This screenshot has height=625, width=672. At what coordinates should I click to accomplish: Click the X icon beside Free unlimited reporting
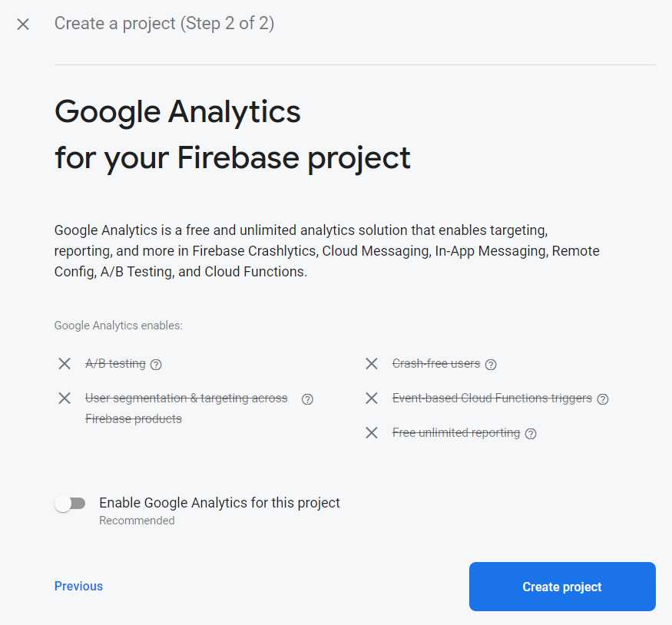click(x=372, y=432)
